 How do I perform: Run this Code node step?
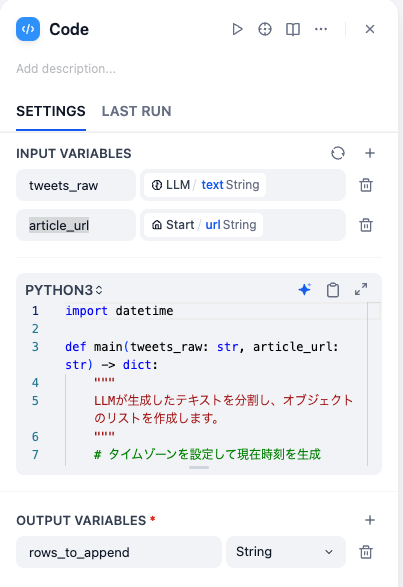coord(237,29)
